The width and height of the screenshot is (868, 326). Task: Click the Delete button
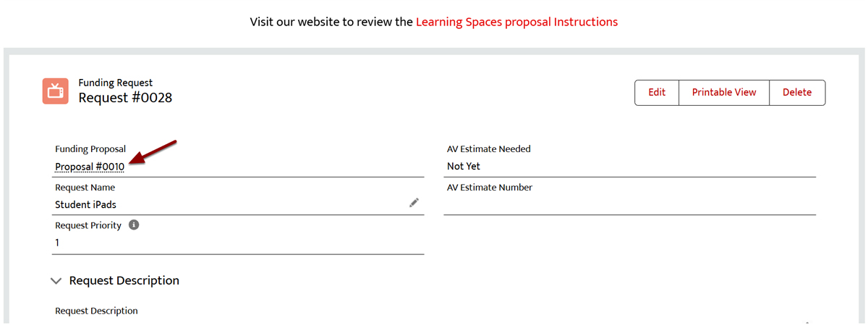pyautogui.click(x=796, y=92)
